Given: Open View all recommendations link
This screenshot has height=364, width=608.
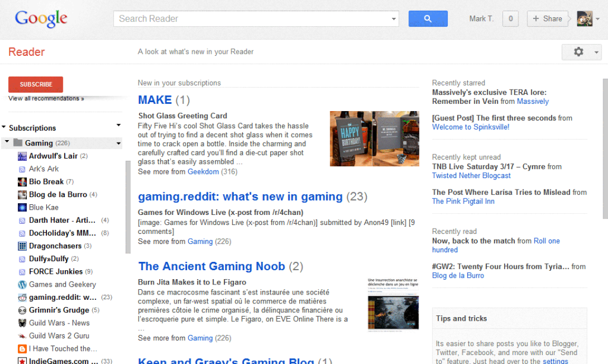Looking at the screenshot, I should click(46, 99).
